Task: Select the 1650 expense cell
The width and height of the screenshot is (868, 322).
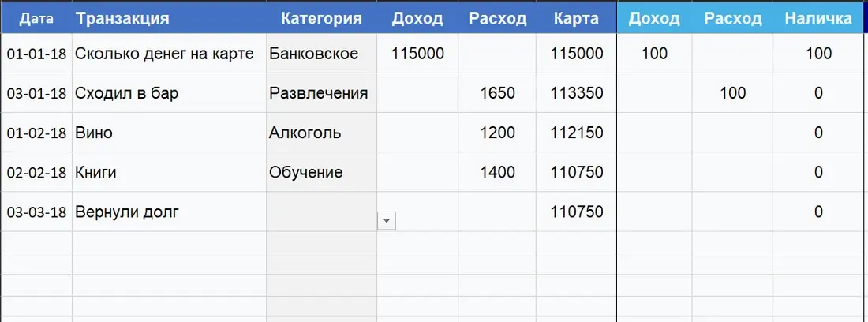Action: [x=497, y=93]
